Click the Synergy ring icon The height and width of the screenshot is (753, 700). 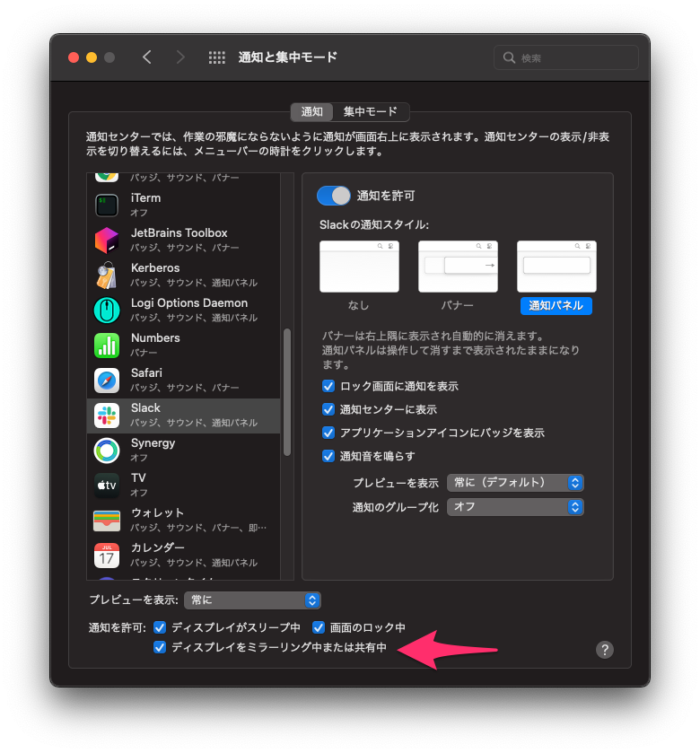[x=107, y=451]
